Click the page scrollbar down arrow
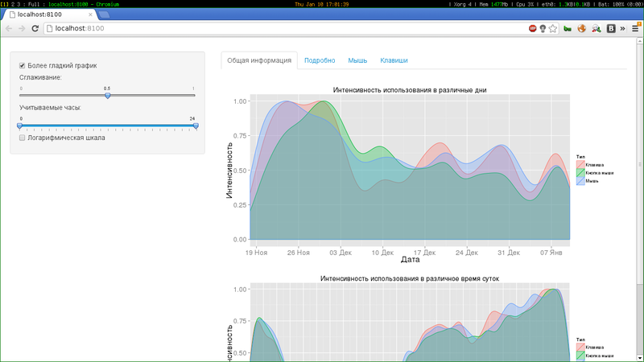Screen dimensions: 644x362 click(x=640, y=358)
